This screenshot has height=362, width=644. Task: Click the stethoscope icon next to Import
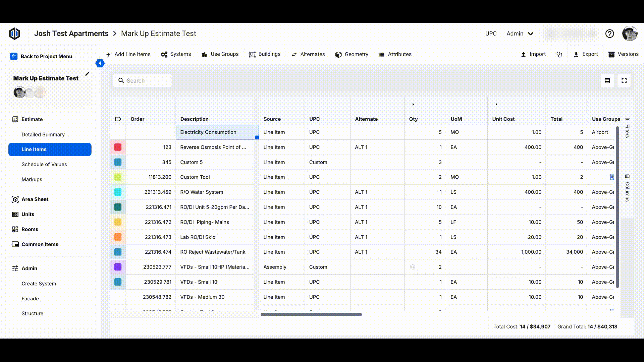[x=559, y=54]
